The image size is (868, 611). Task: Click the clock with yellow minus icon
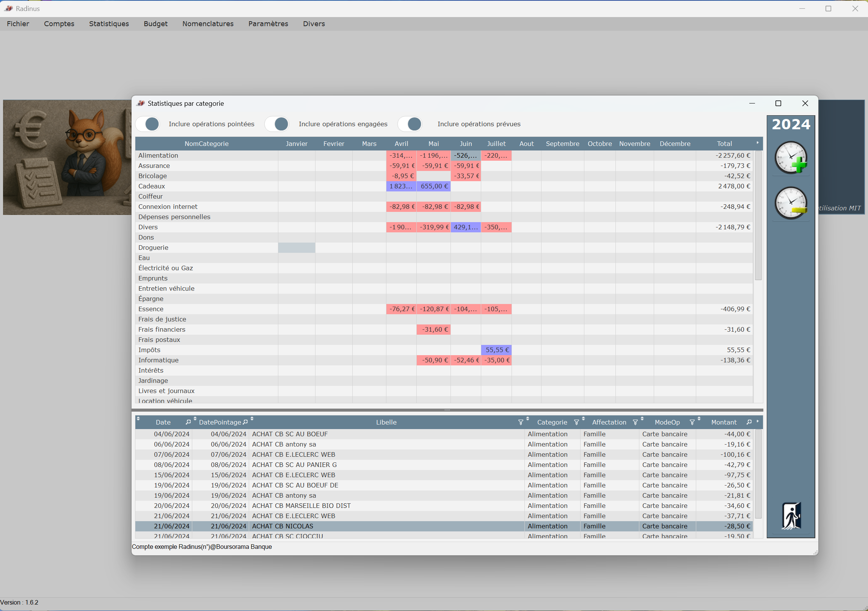[791, 203]
